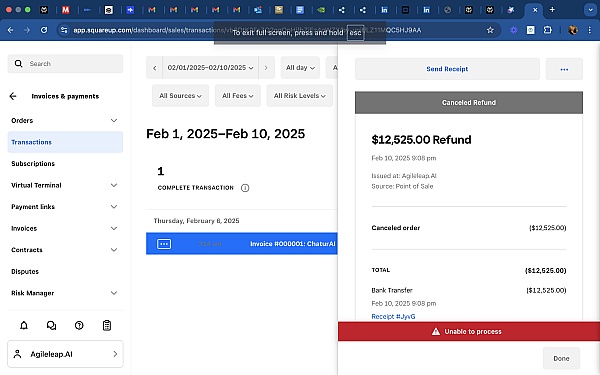Click the info icon next to Complete Transaction
The image size is (600, 375).
(x=245, y=188)
